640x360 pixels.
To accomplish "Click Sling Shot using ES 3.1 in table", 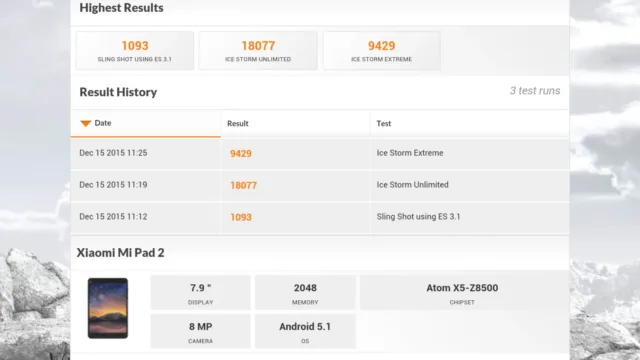I will pos(418,217).
